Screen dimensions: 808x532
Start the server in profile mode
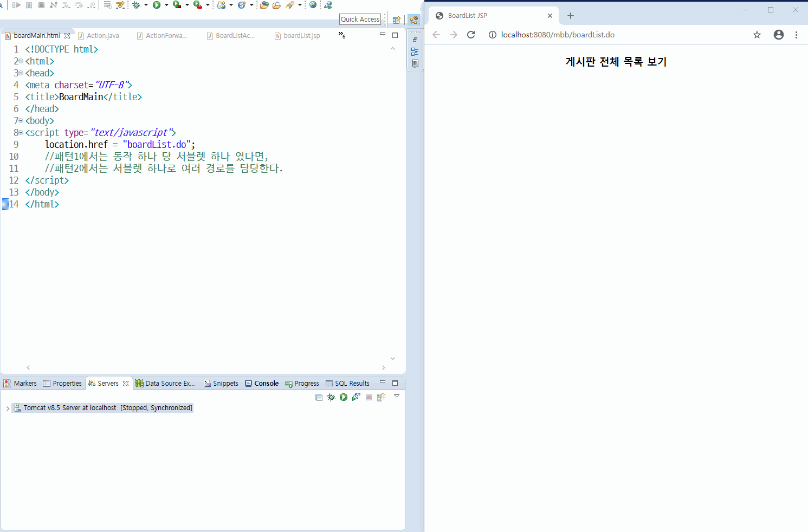(x=356, y=397)
